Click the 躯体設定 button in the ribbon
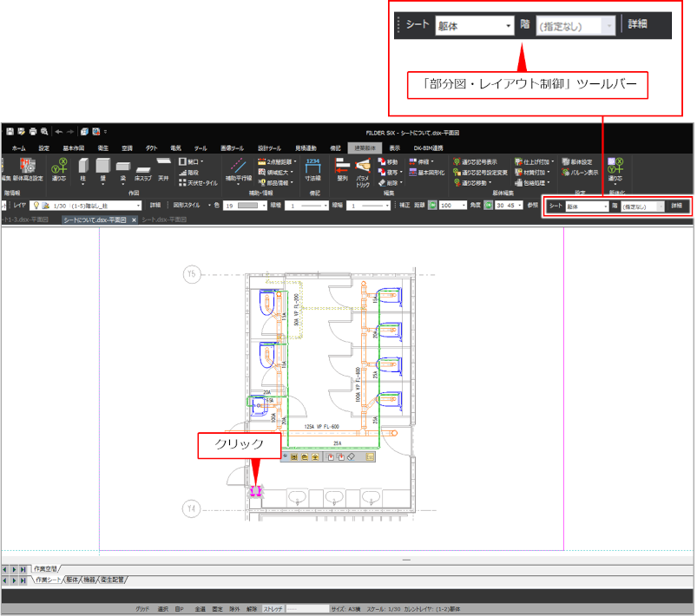This screenshot has width=697, height=616. [x=565, y=161]
